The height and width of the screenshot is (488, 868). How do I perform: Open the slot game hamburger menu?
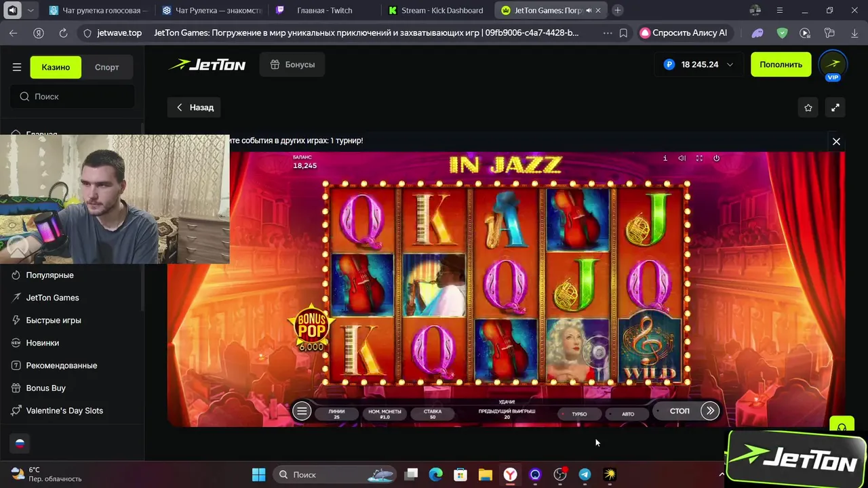pos(302,411)
